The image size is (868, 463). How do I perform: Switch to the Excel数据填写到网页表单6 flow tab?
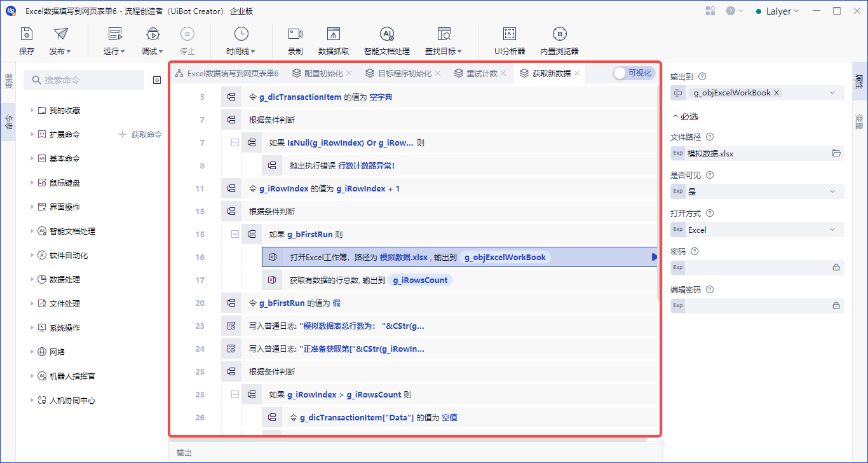coord(227,73)
